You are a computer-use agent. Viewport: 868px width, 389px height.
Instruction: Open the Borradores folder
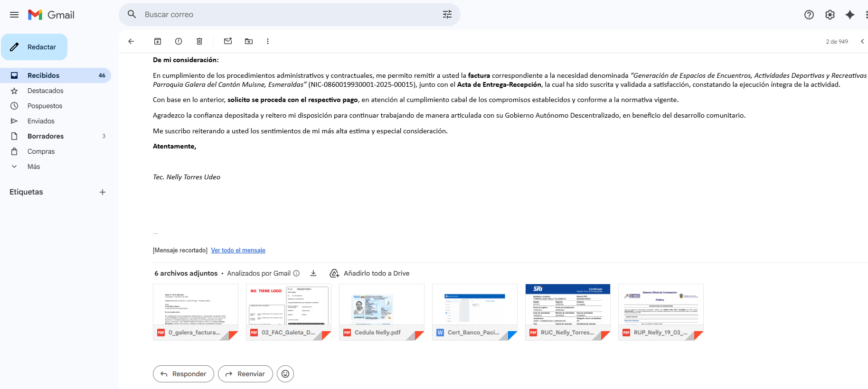coord(45,136)
